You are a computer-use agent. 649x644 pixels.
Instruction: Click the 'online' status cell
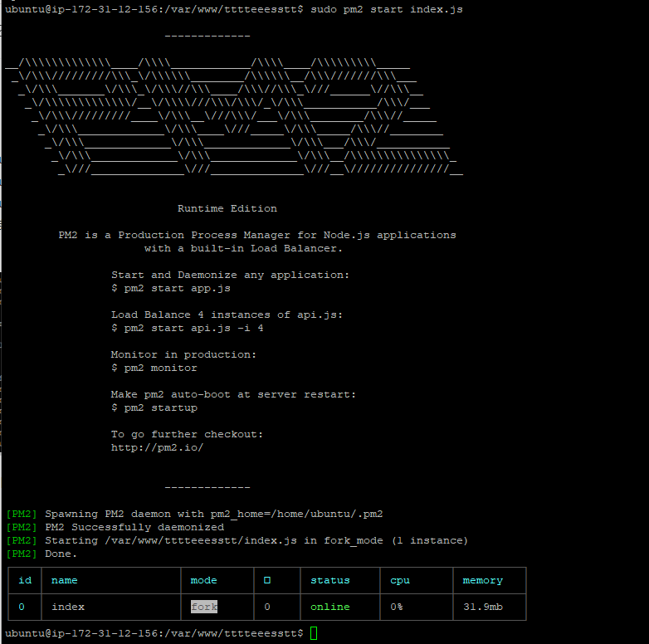(x=329, y=607)
